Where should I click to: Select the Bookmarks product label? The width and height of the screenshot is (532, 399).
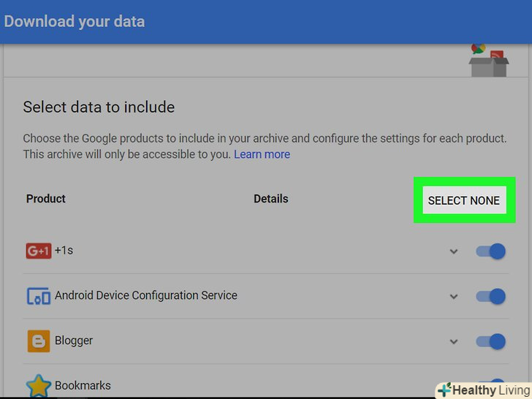pos(83,386)
